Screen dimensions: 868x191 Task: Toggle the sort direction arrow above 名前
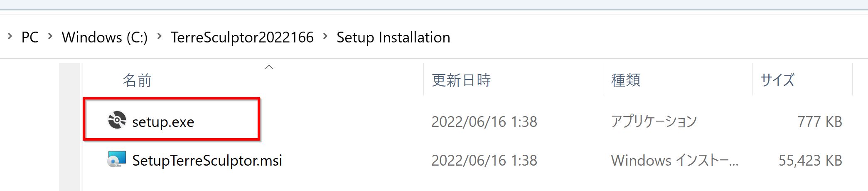point(269,67)
